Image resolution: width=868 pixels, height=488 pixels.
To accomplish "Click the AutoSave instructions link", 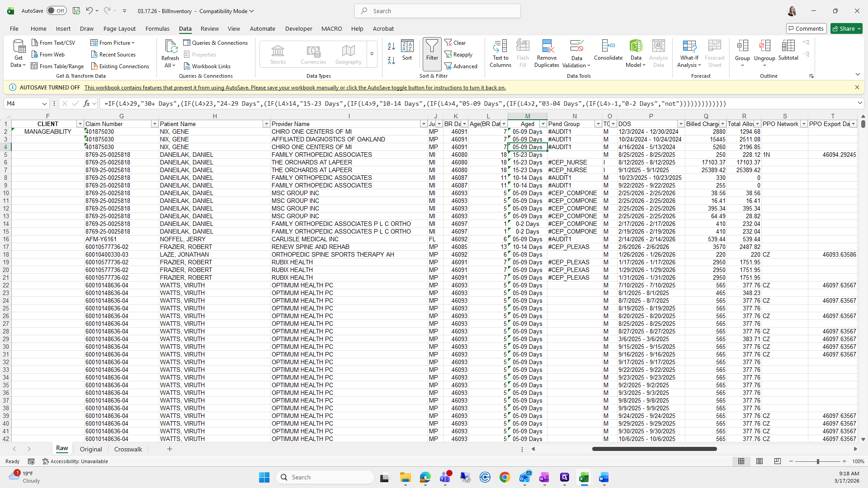I will 295,88.
